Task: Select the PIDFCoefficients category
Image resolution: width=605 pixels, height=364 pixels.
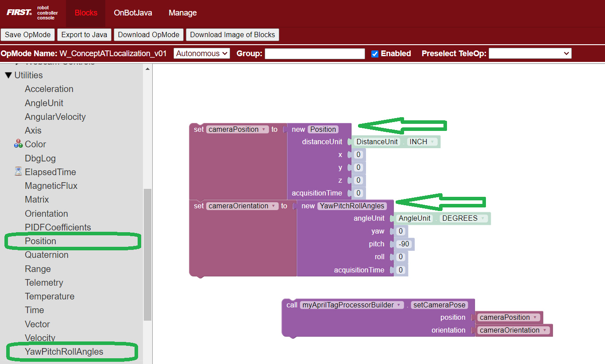Action: [x=58, y=227]
